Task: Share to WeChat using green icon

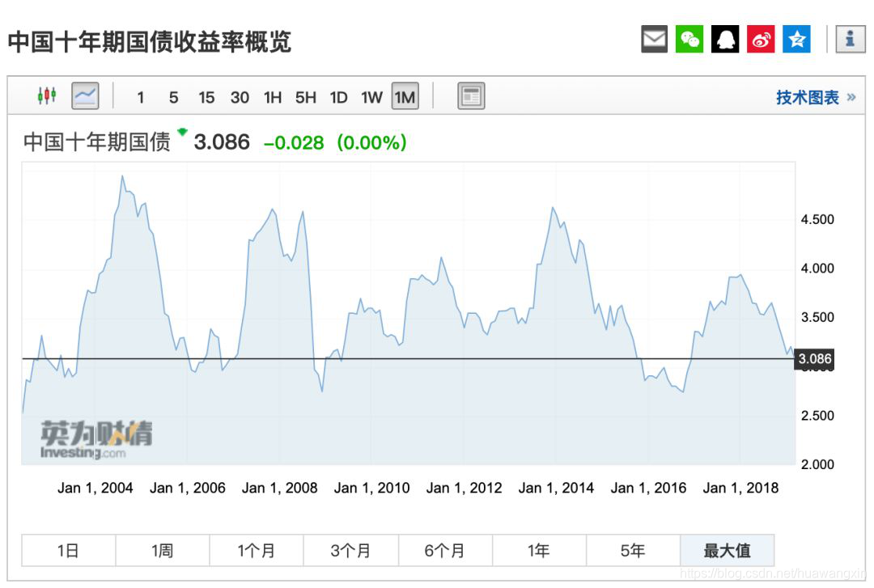Action: tap(689, 39)
